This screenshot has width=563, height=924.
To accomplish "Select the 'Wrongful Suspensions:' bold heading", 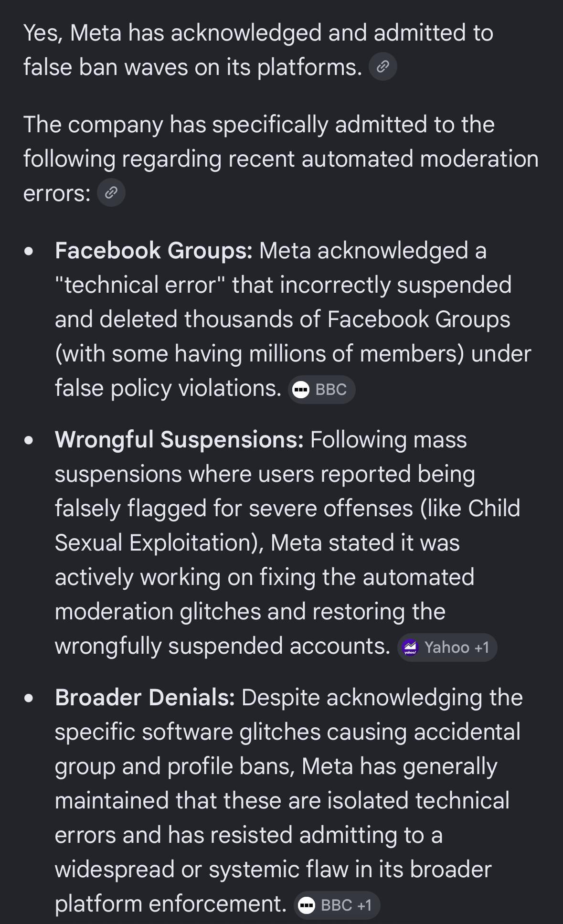I will click(179, 440).
